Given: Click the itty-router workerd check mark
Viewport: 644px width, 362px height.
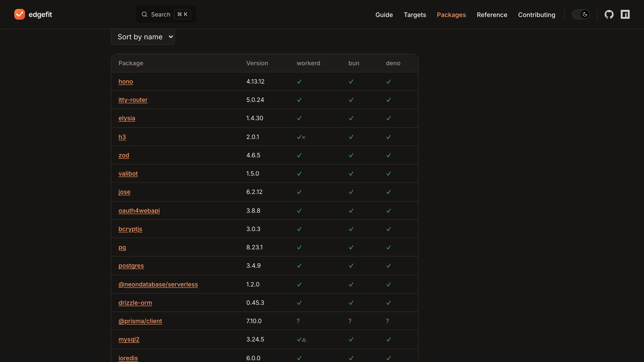Looking at the screenshot, I should tap(299, 100).
